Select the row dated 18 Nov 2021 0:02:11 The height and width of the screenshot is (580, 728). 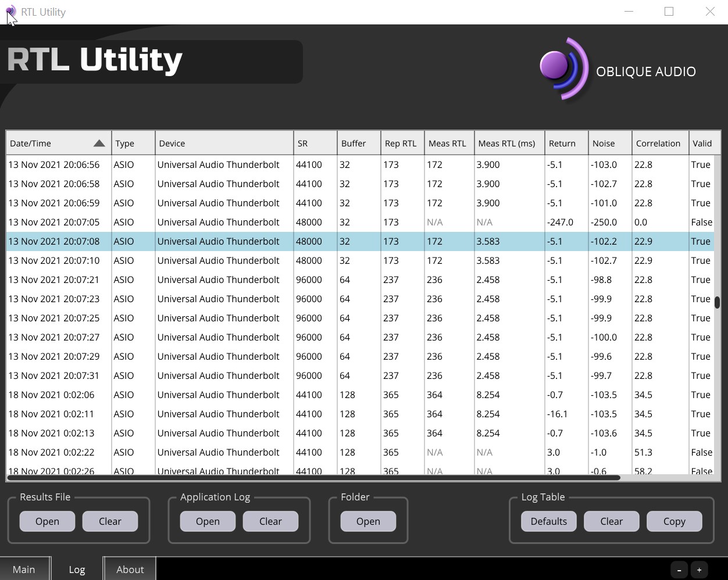coord(360,414)
